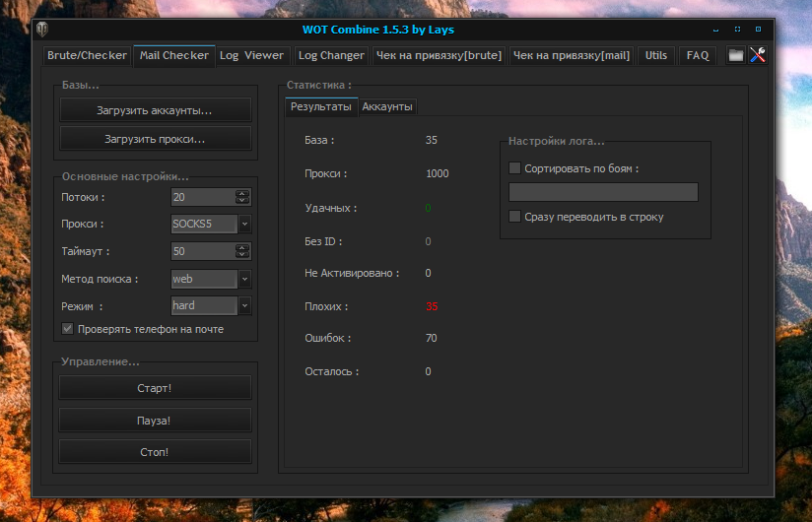Screen dimensions: 812x522
Task: Toggle Проверять телефон на почте checkbox
Action: [x=67, y=329]
